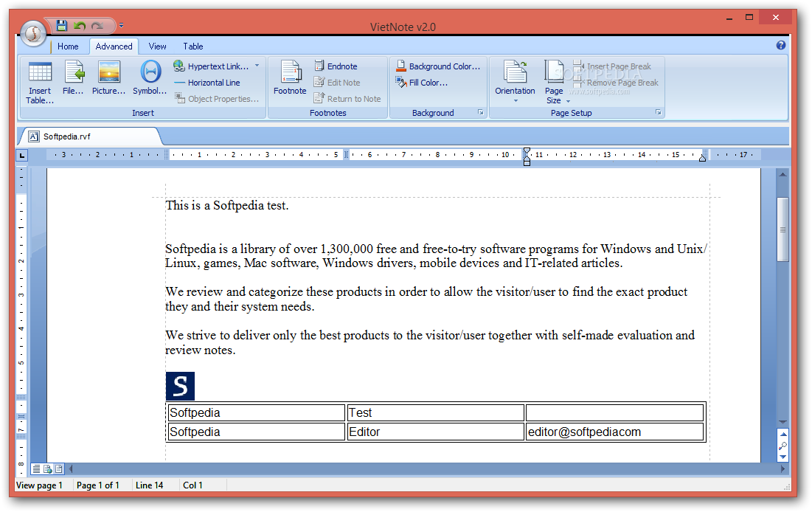Click the insert Picture icon
Screen dimensions: 812x512
108,72
